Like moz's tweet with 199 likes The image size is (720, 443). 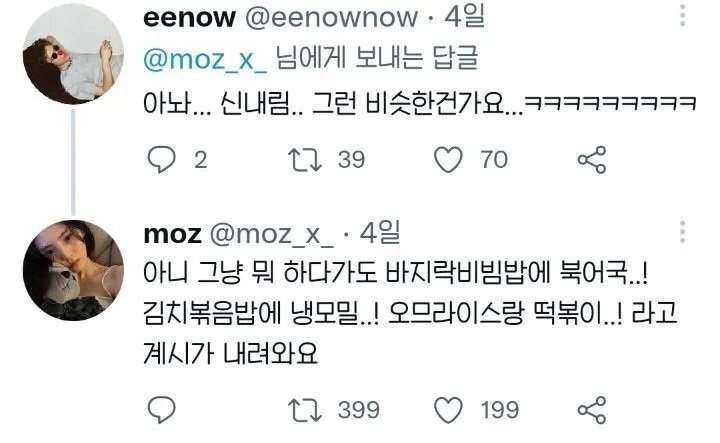coord(449,410)
